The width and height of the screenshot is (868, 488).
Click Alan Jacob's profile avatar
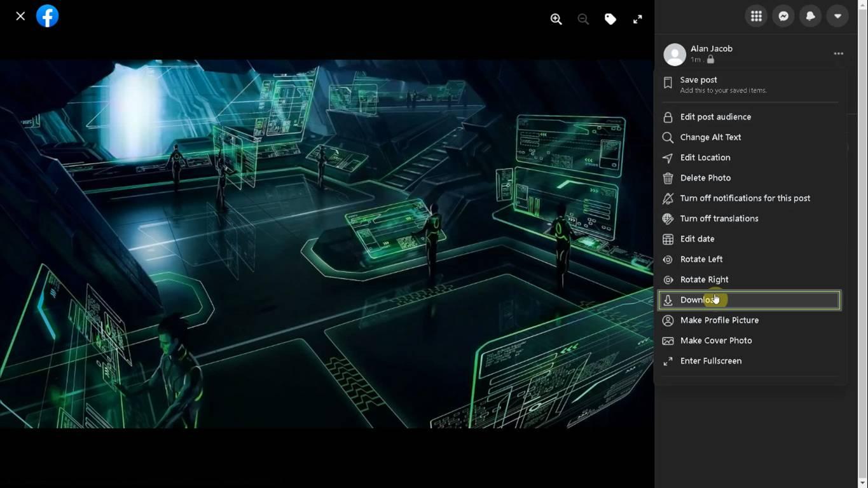tap(675, 54)
